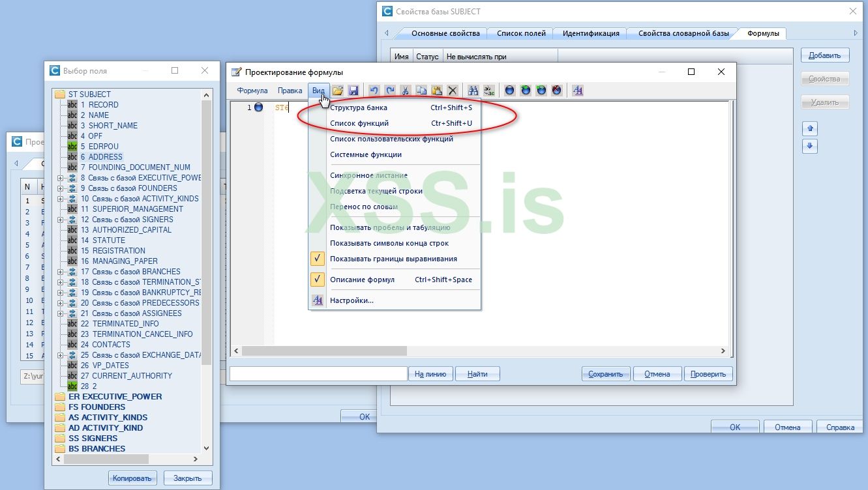Select the '24 CONTACTS' field row

(x=106, y=345)
